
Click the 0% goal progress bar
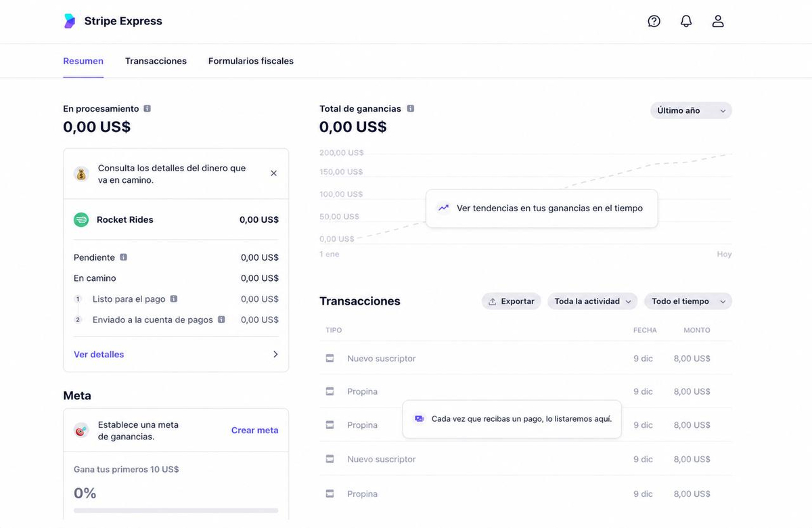point(176,510)
